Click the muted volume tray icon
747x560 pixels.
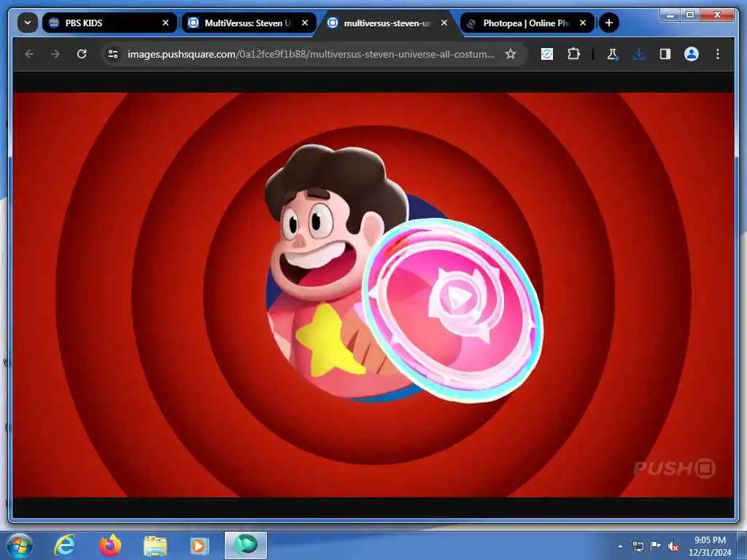tap(673, 546)
